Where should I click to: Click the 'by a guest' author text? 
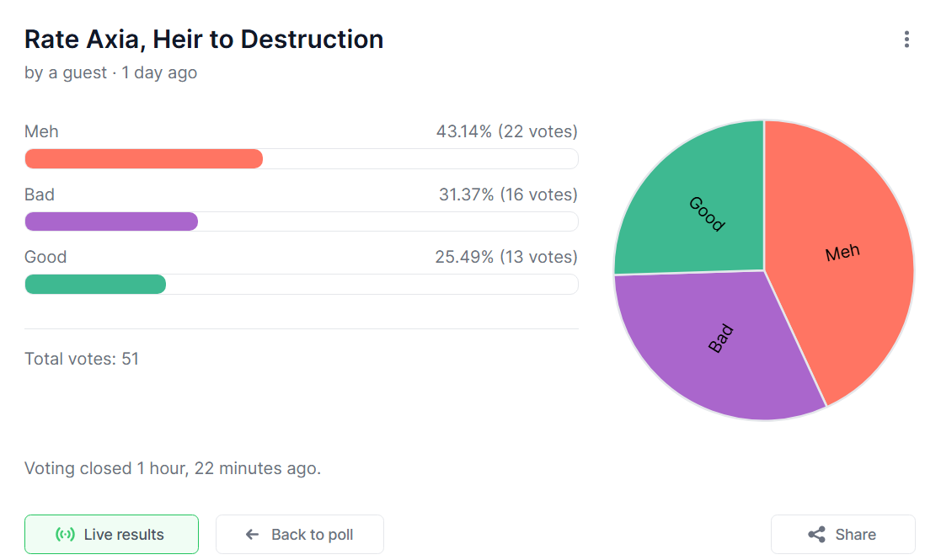coord(66,73)
